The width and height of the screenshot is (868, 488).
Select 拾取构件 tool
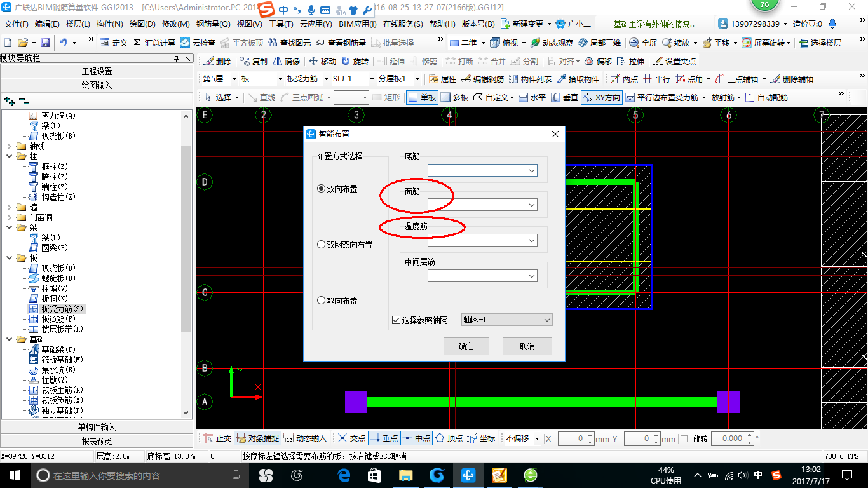point(578,79)
